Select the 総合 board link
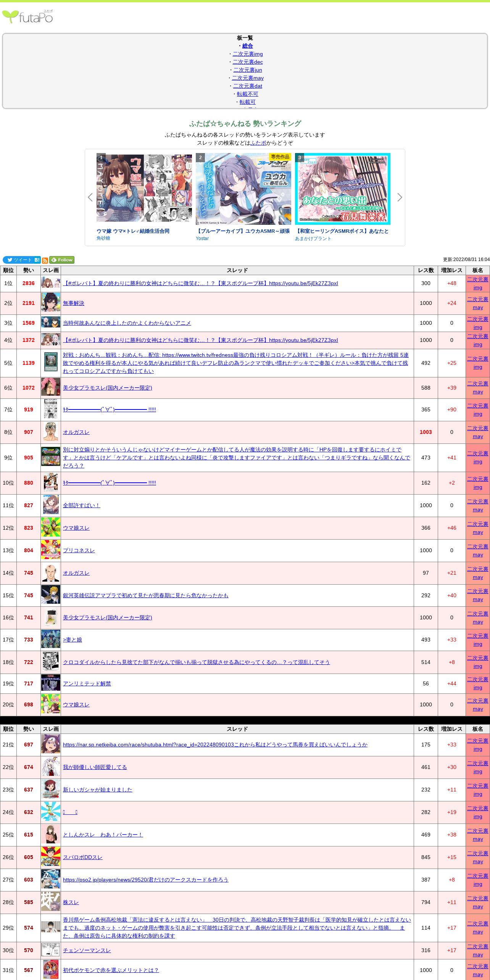Image resolution: width=490 pixels, height=980 pixels. pos(247,46)
